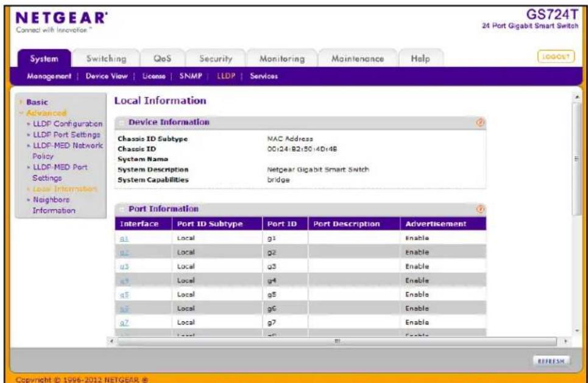Image resolution: width=588 pixels, height=383 pixels.
Task: Open the Maintenance tab
Action: point(358,59)
